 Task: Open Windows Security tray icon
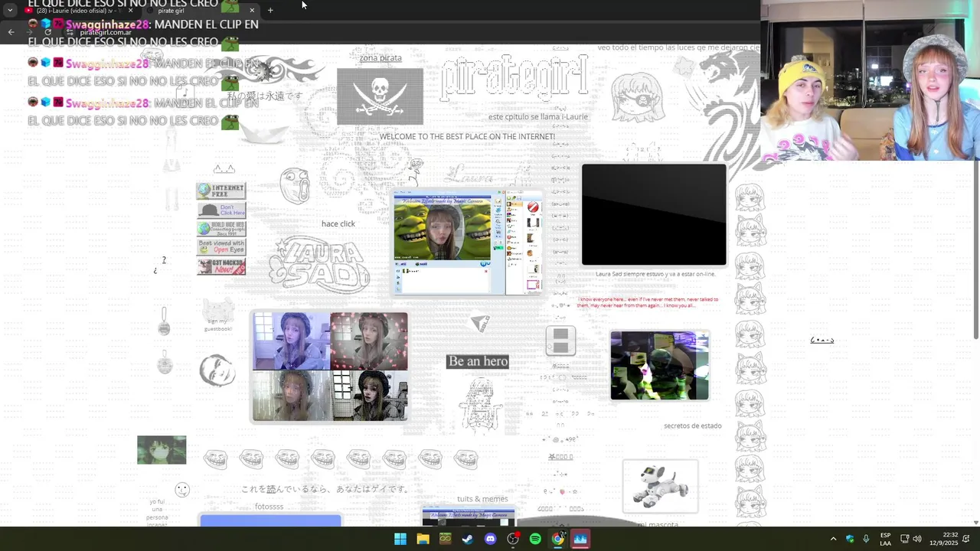click(x=850, y=539)
